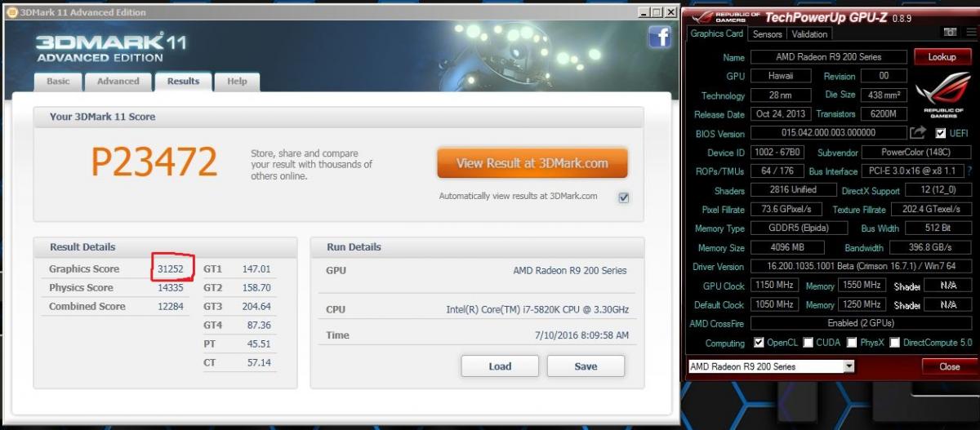
Task: Click the GT1 result 147.01
Action: (256, 268)
